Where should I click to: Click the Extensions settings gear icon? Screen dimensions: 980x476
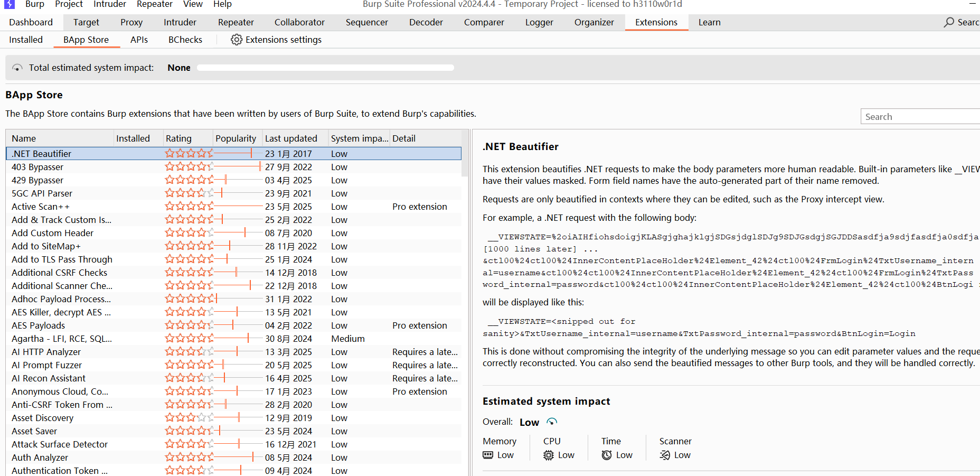point(237,40)
